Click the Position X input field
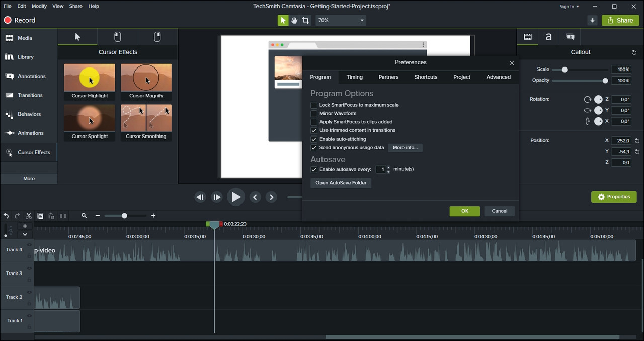644x341 pixels. tap(621, 141)
